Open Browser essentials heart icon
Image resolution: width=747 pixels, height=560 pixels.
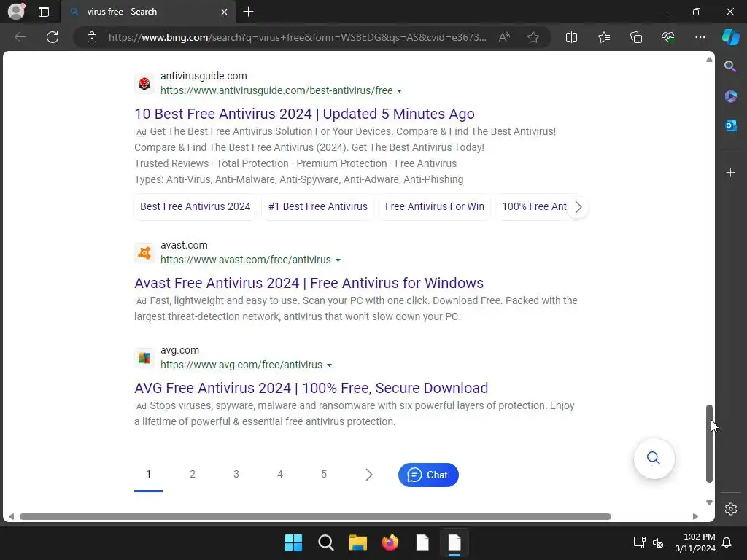tap(668, 37)
